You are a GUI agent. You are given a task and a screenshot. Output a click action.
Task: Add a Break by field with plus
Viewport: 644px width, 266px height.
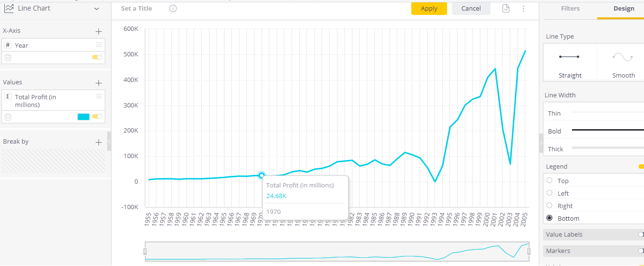(x=98, y=142)
